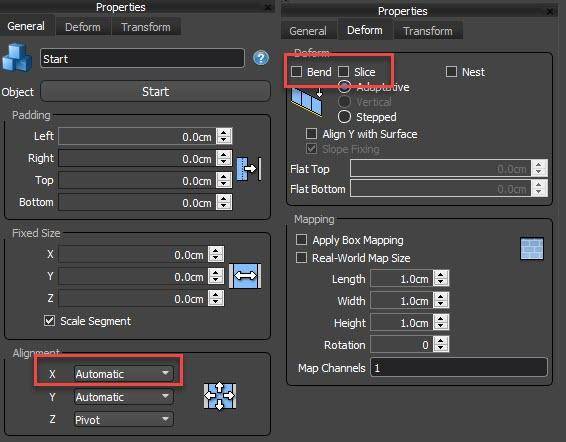Open the blue help question-mark icon
The image size is (566, 442).
point(261,58)
